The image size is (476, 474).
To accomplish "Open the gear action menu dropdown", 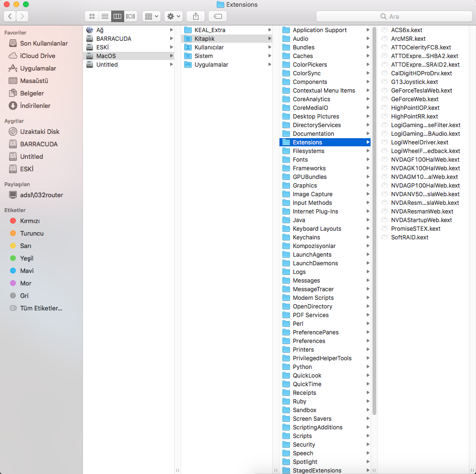I will point(173,16).
